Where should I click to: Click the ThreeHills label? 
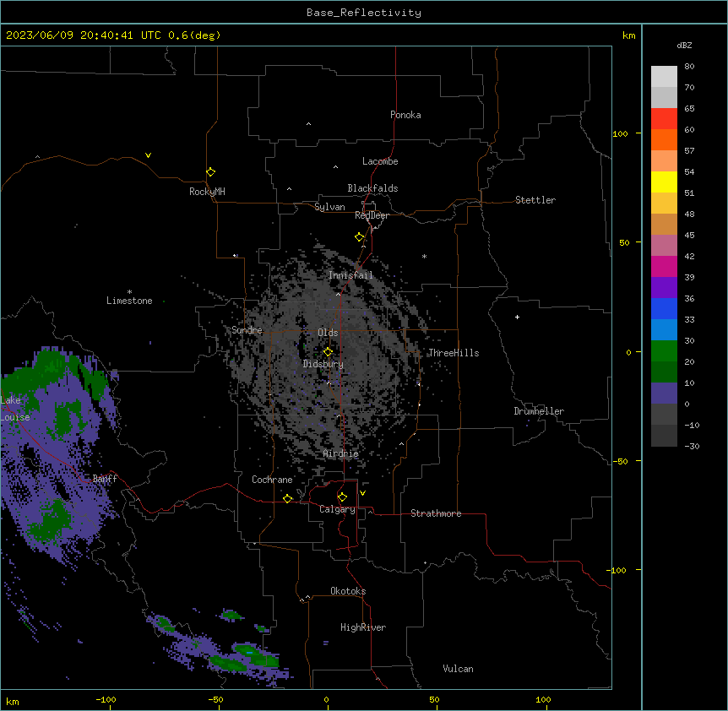tap(454, 353)
